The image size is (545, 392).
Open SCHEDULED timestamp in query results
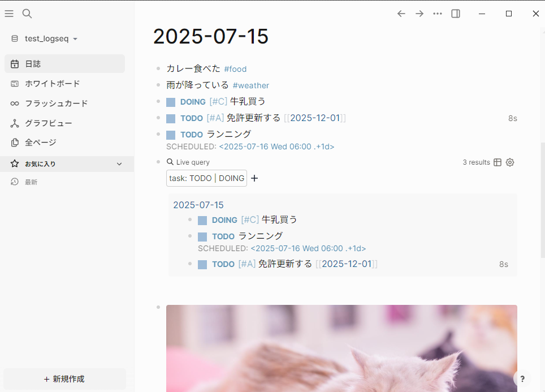tap(308, 248)
